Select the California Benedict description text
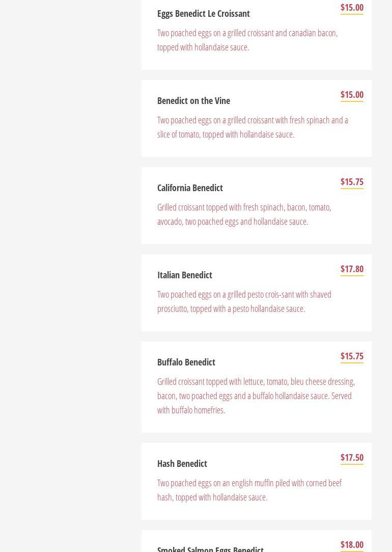 [244, 214]
